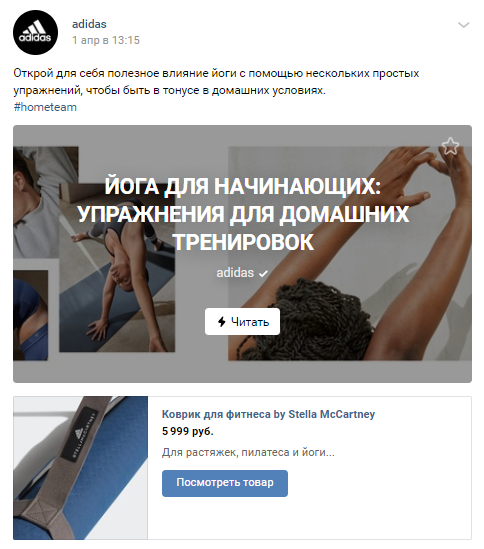Expand the post options chevron menu

point(463,25)
